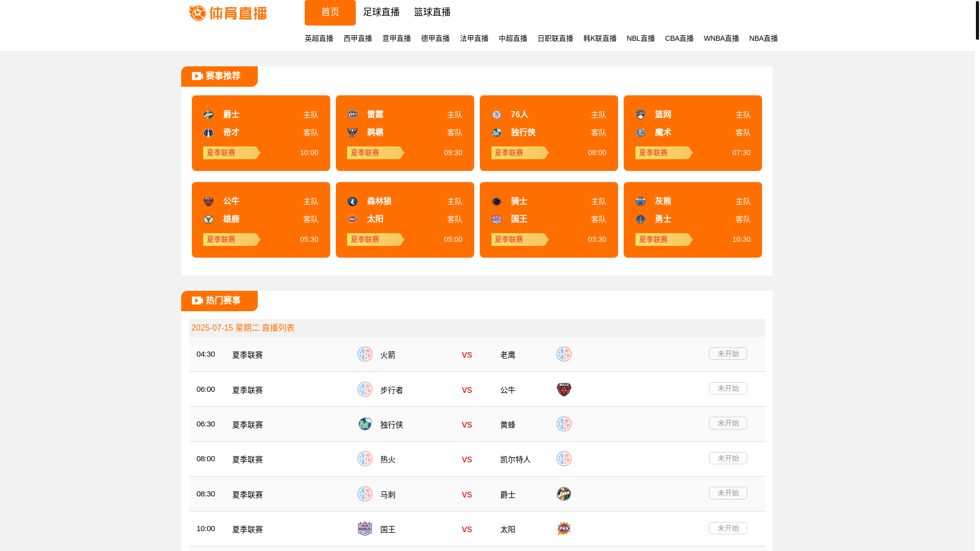The image size is (980, 551).
Task: Click 爵士 team logo in recommended card
Action: click(x=208, y=115)
